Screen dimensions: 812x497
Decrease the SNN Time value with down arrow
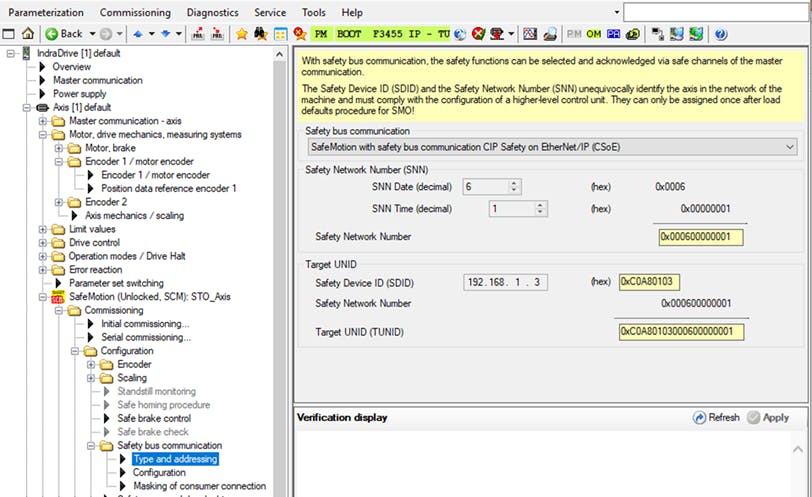point(540,212)
